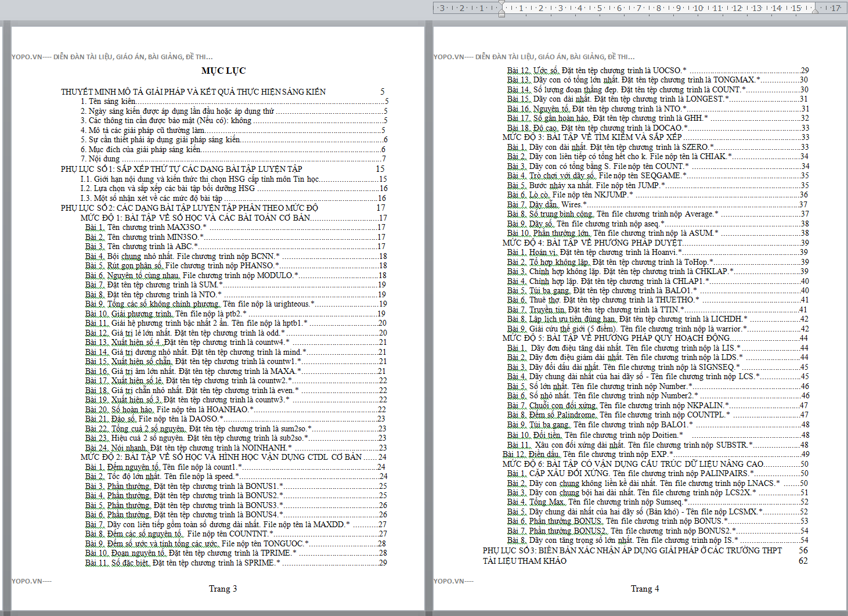Select entry 'Đếm nguyên tố' count1

(235, 467)
